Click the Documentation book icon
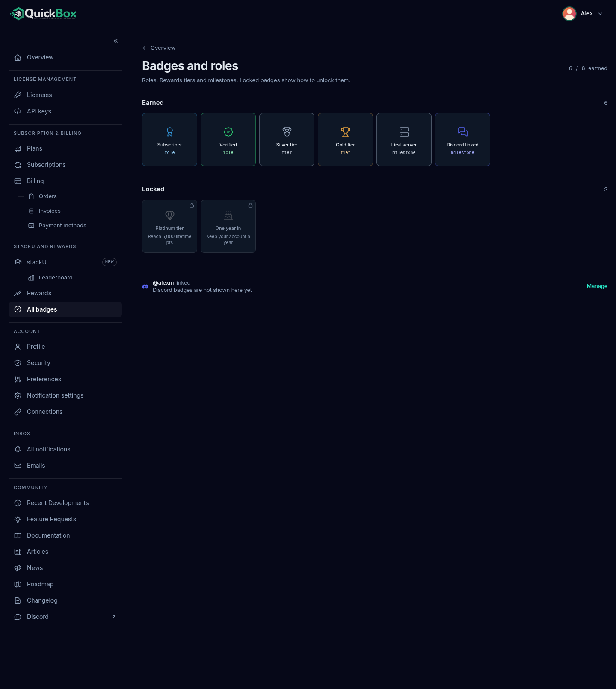This screenshot has width=616, height=689. pos(18,535)
